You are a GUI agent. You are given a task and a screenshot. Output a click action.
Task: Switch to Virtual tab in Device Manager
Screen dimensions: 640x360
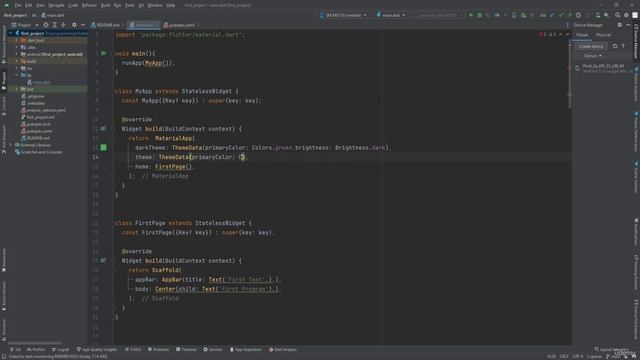coord(582,35)
